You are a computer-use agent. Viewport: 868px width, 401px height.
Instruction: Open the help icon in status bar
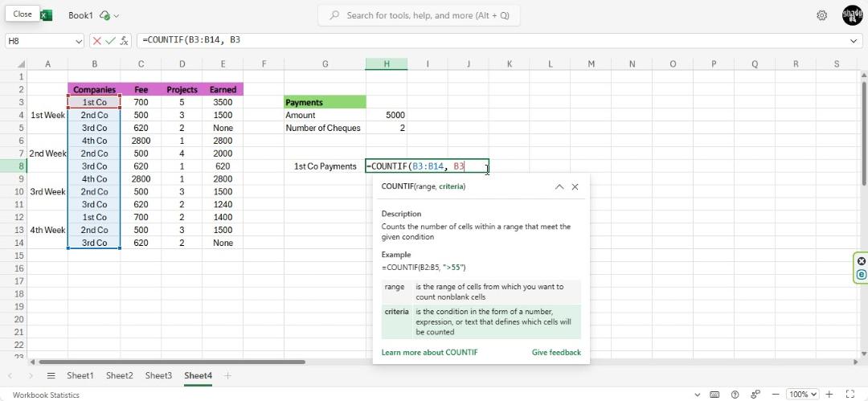tap(735, 395)
